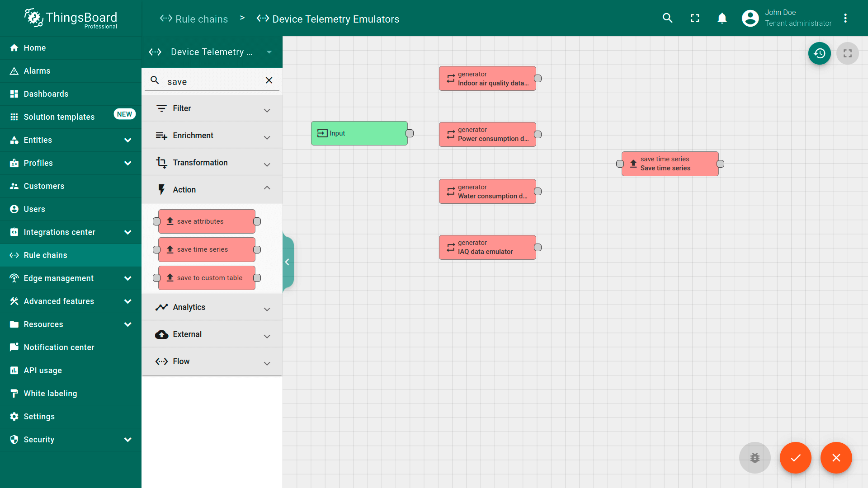Viewport: 868px width, 488px height.
Task: Go to Notification center menu item
Action: pos(59,347)
